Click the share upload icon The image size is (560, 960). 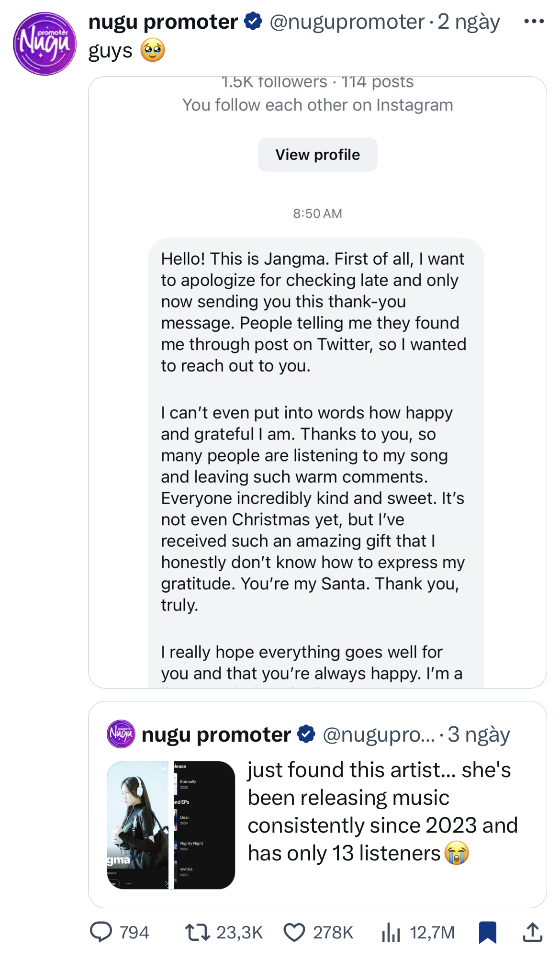(x=532, y=932)
